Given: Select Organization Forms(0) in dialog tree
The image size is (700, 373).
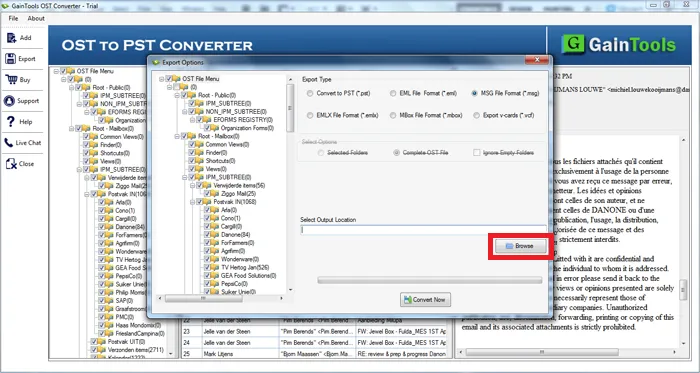Looking at the screenshot, I should (x=247, y=128).
